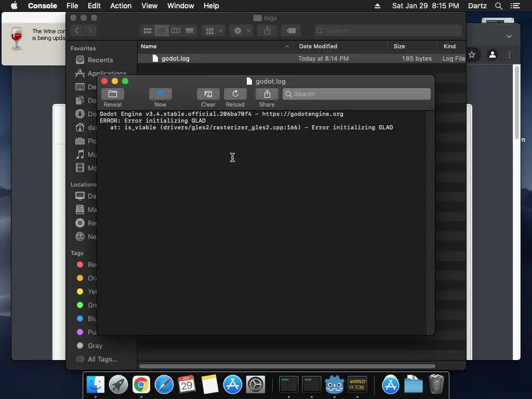
Task: Switch Finder to icon view
Action: click(147, 31)
